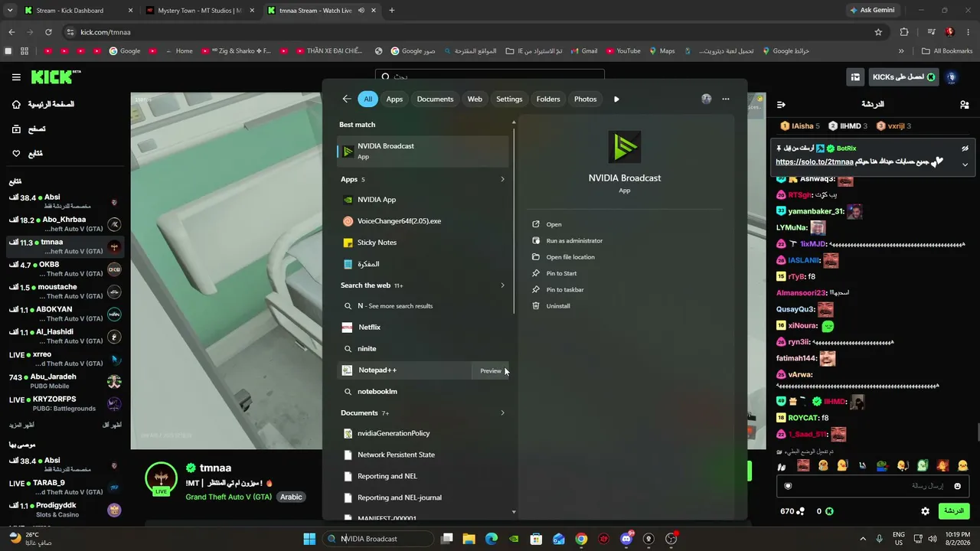Show more bookmarks overflow chevron
This screenshot has width=980, height=551.
pos(901,51)
